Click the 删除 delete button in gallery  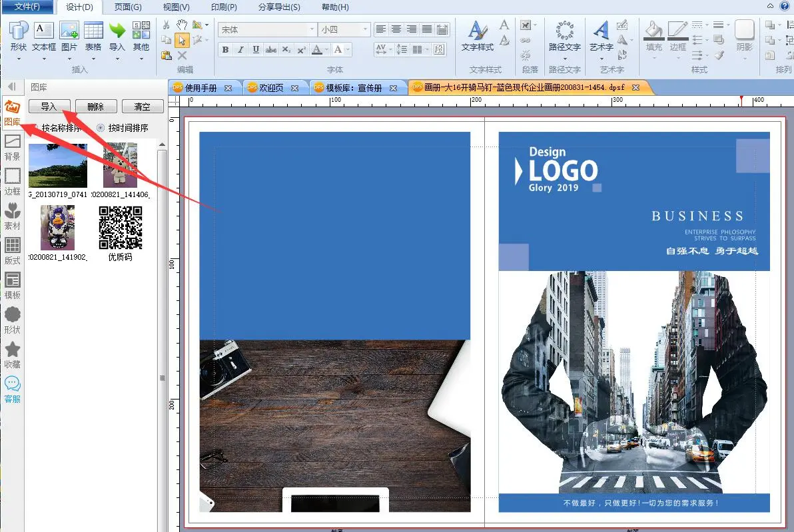(96, 107)
